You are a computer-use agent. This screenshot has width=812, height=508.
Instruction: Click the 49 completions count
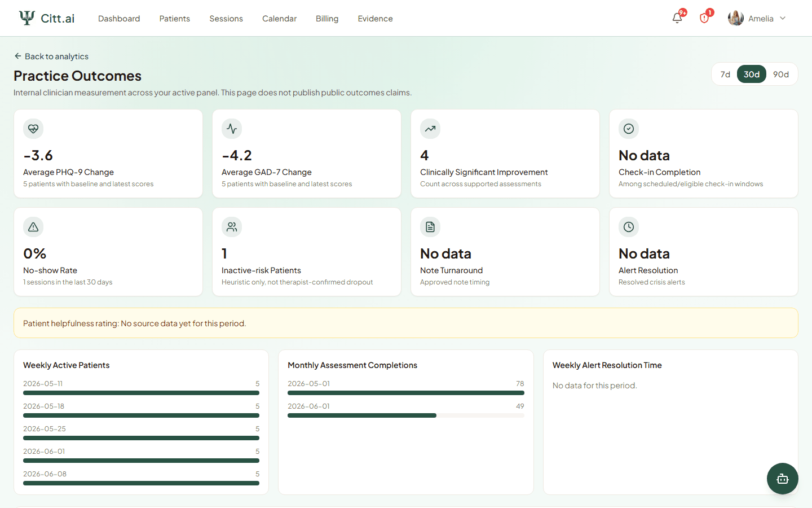520,406
